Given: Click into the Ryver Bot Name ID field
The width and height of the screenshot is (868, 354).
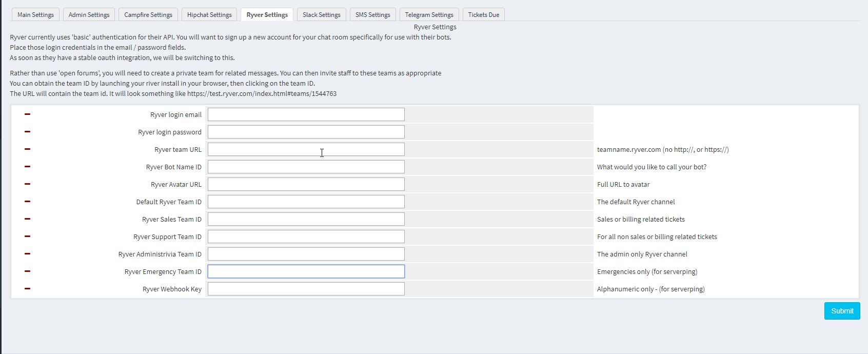Looking at the screenshot, I should [x=306, y=167].
